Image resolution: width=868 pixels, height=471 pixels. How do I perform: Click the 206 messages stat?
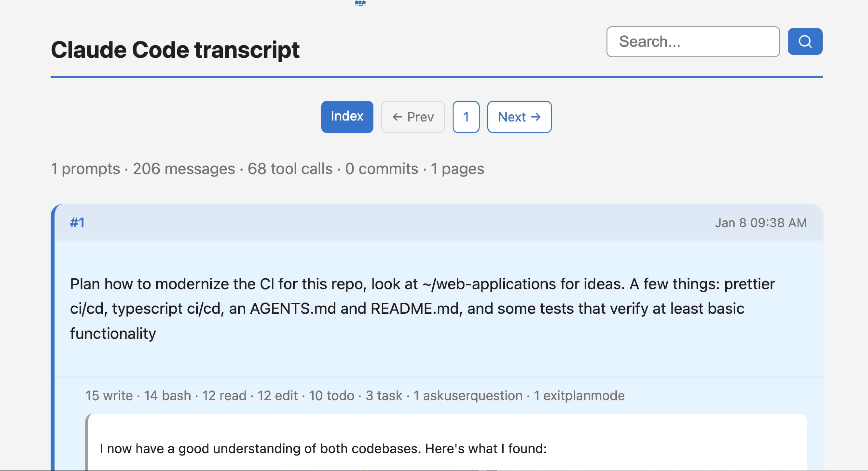[184, 169]
